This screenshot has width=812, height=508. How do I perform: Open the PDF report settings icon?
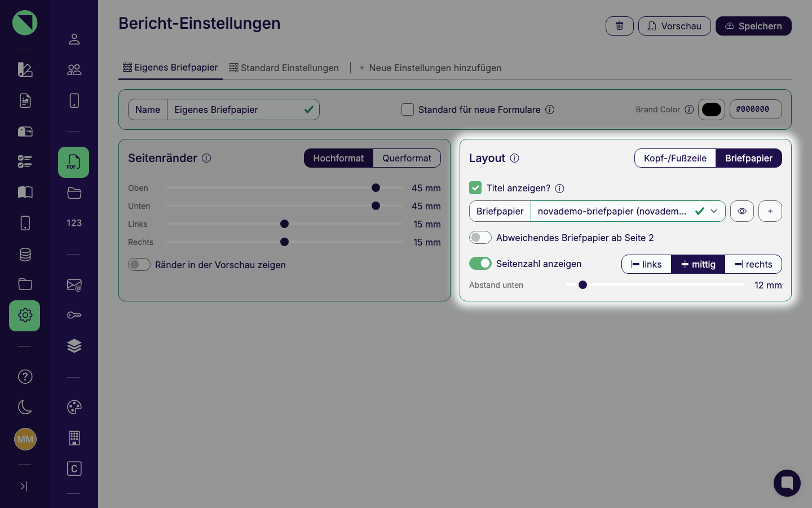point(73,162)
